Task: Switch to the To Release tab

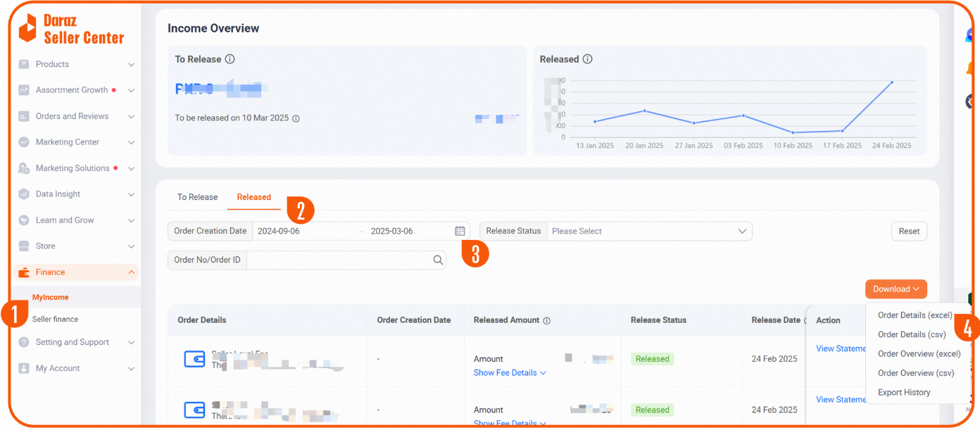Action: [x=197, y=197]
